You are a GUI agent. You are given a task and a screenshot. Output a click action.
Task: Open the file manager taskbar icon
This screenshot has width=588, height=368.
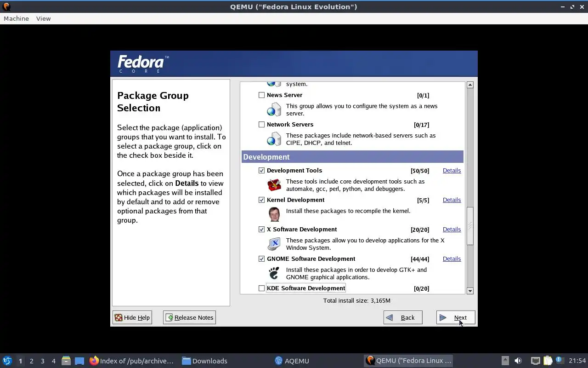pos(66,361)
